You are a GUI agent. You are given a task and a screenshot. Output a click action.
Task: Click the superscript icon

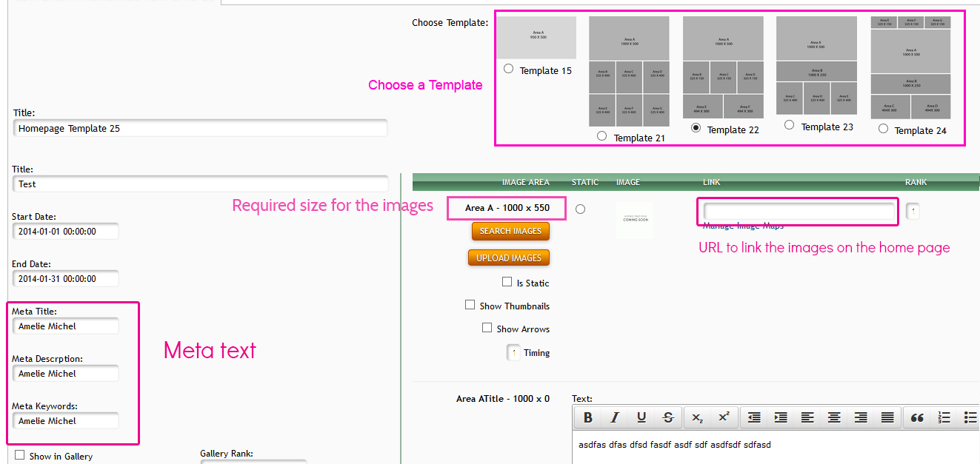pyautogui.click(x=724, y=417)
